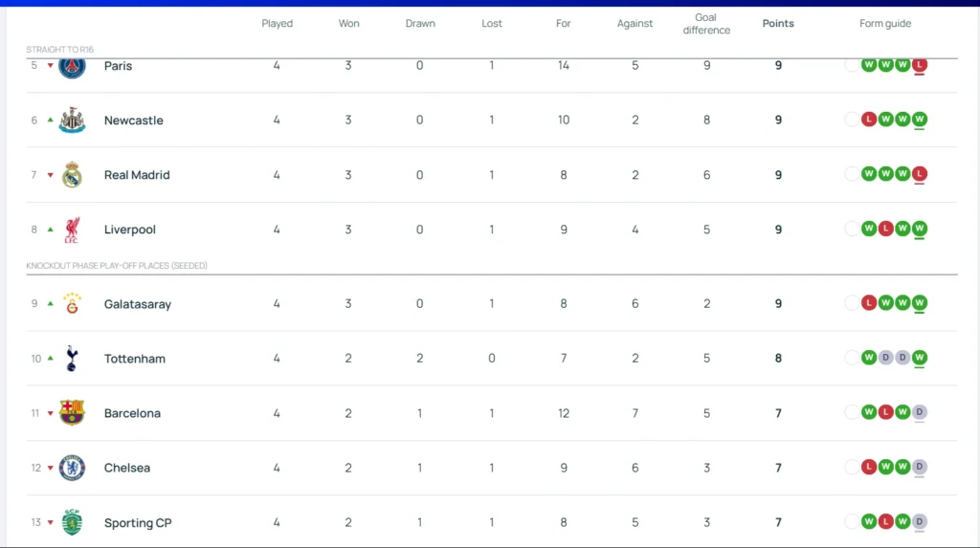Open the Barcelona team link
The height and width of the screenshot is (548, 980).
tap(132, 413)
